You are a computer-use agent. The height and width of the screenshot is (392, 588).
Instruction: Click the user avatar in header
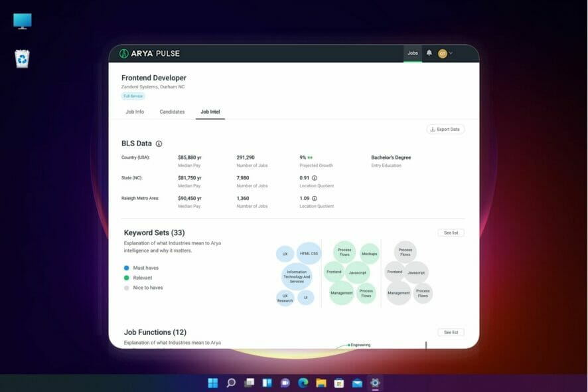[x=443, y=53]
